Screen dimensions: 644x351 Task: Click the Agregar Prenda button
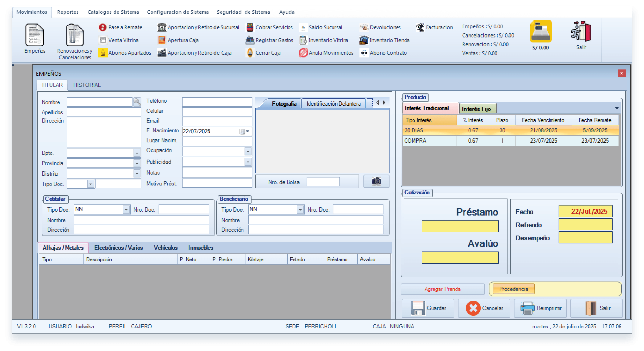point(442,289)
